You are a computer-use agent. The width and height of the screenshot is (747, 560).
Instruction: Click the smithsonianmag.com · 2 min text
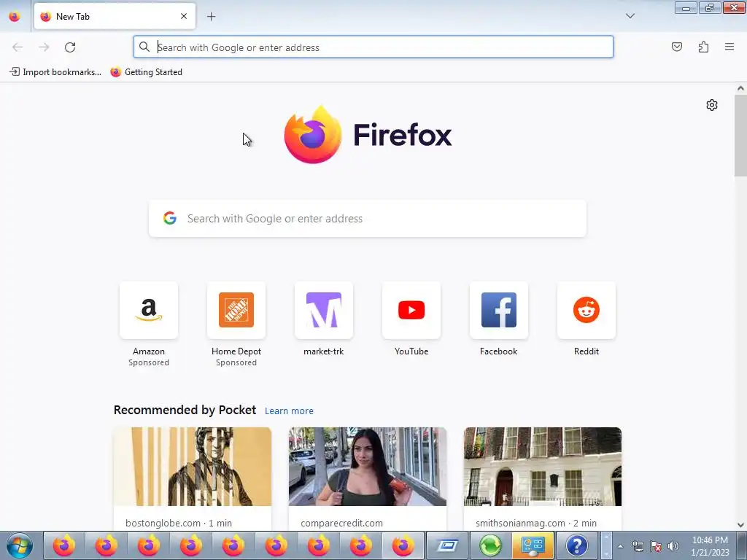[x=536, y=523]
